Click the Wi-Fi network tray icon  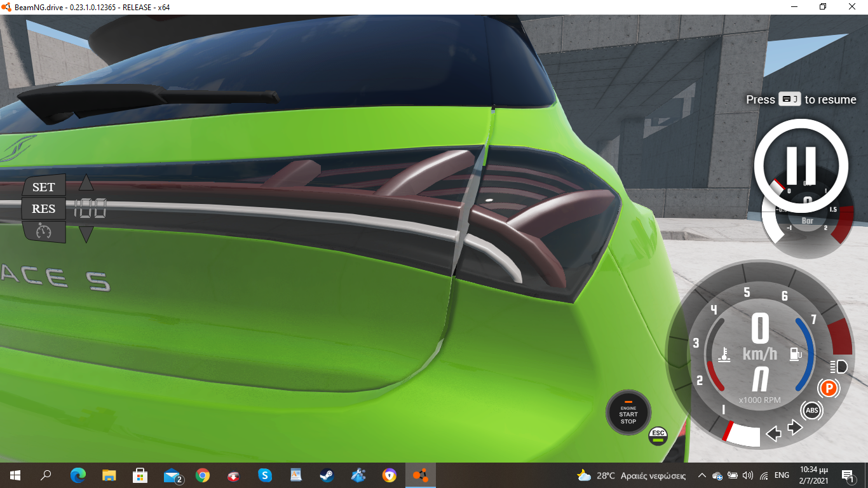point(763,475)
